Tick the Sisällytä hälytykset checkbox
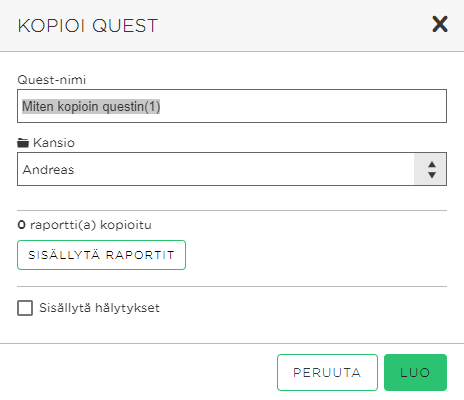 point(25,308)
